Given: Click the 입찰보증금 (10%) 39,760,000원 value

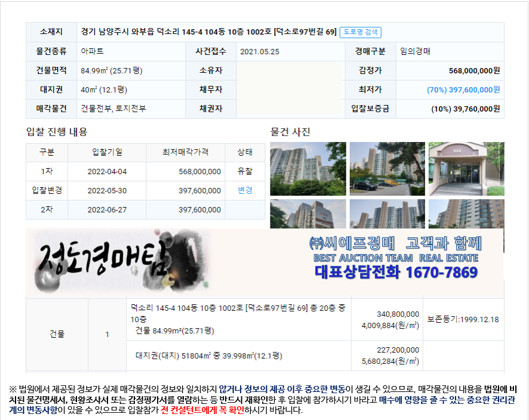Looking at the screenshot, I should point(465,109).
